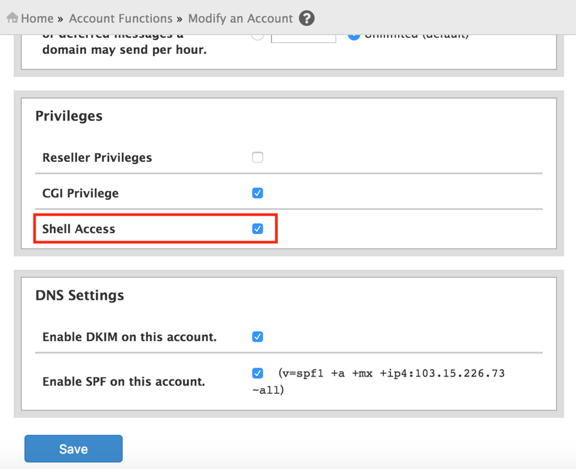Click 'Enable SPF on this account.' label
The image size is (576, 469).
(124, 382)
